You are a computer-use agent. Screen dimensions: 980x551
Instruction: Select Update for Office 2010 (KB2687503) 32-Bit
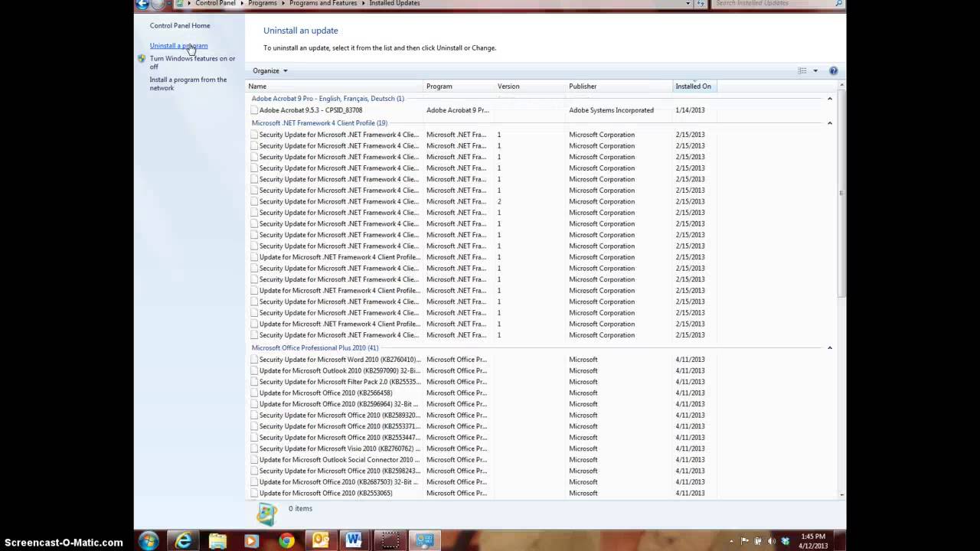(340, 482)
